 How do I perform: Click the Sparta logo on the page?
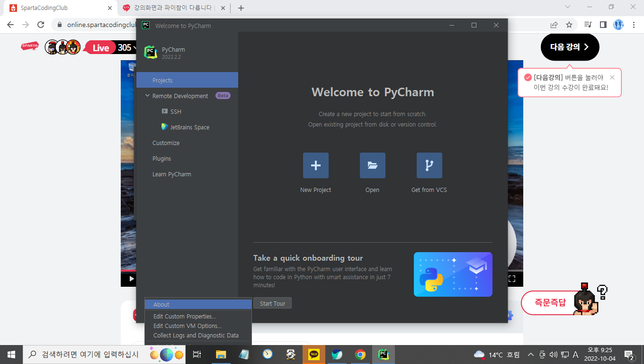coord(29,46)
